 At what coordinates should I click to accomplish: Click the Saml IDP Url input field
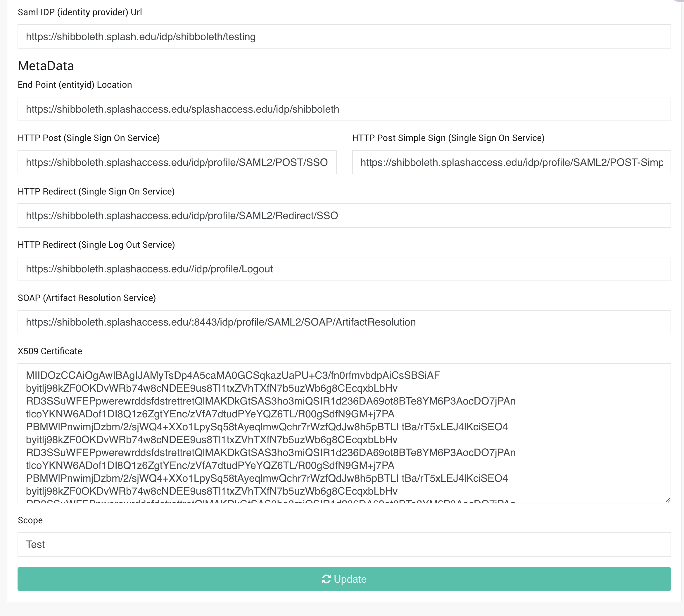[344, 37]
